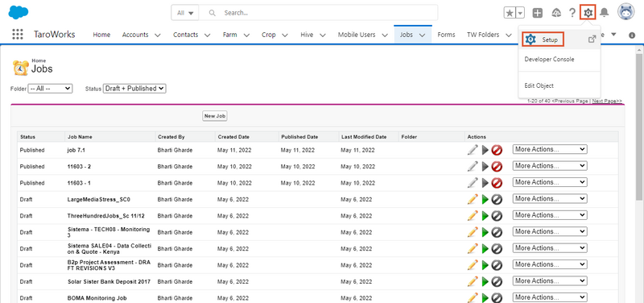Choose Edit Object from the menu
The image size is (644, 303).
click(x=539, y=85)
